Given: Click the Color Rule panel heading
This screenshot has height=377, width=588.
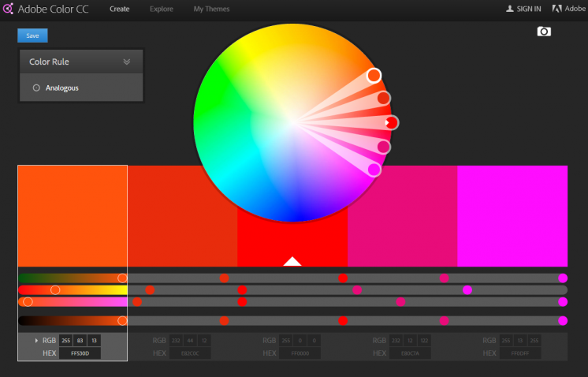Looking at the screenshot, I should (x=49, y=62).
